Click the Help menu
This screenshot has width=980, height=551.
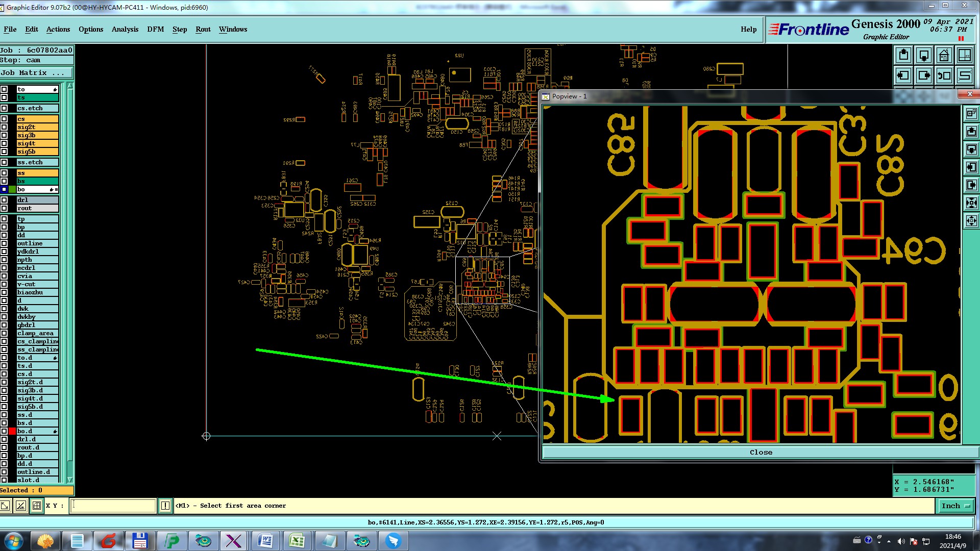coord(749,29)
